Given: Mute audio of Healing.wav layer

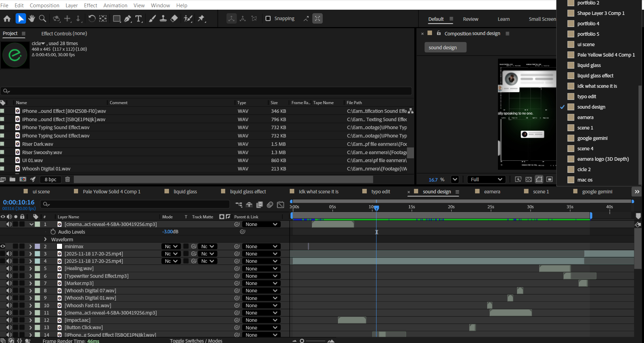Looking at the screenshot, I should (x=9, y=268).
